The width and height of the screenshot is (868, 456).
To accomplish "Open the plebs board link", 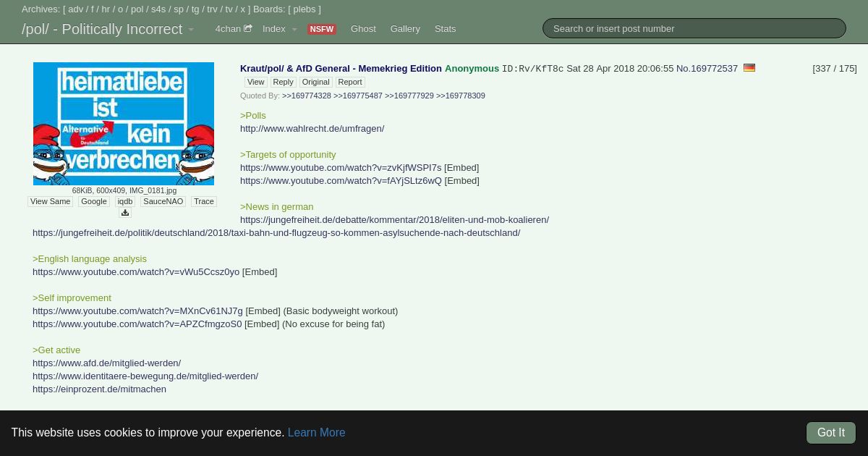I will [x=305, y=9].
